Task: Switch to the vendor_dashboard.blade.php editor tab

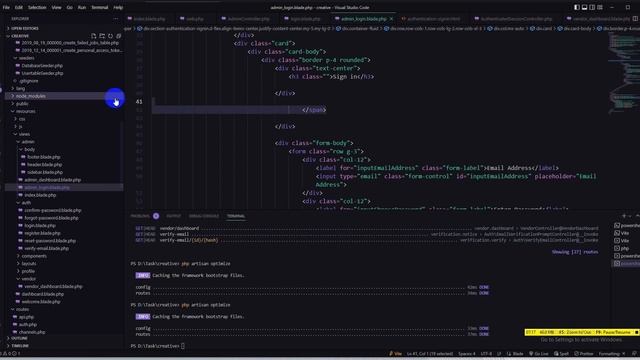Action: pyautogui.click(x=598, y=19)
